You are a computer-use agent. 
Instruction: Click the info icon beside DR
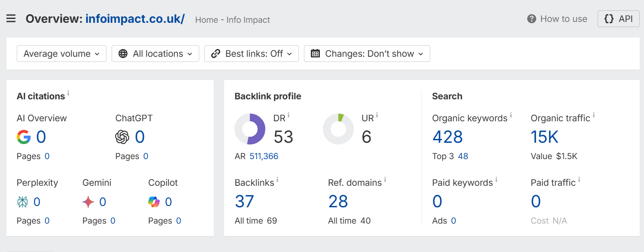[x=289, y=115]
